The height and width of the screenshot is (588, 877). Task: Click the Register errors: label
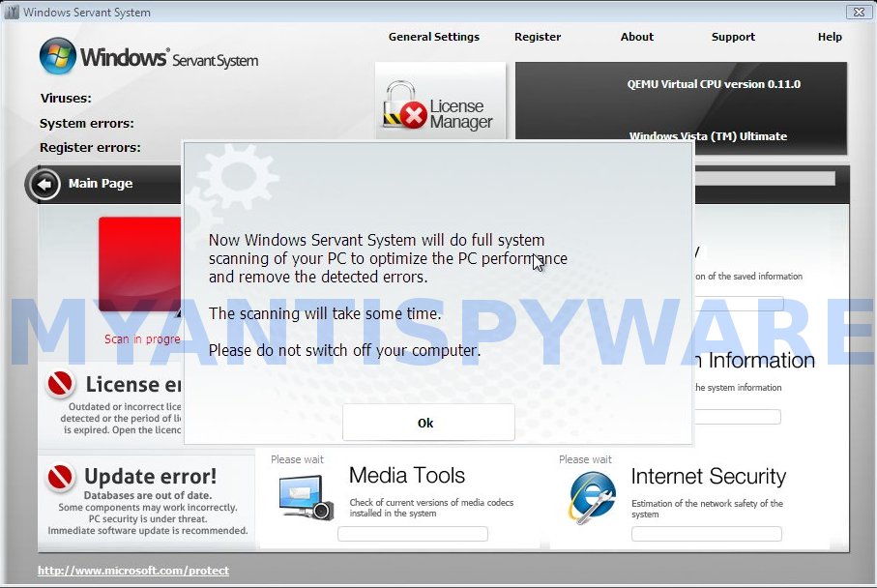coord(90,148)
